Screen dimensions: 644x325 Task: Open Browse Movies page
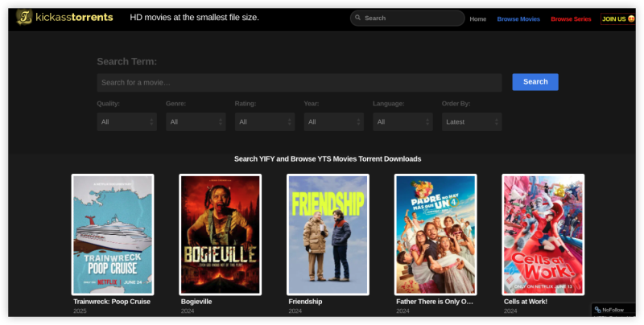coord(518,19)
